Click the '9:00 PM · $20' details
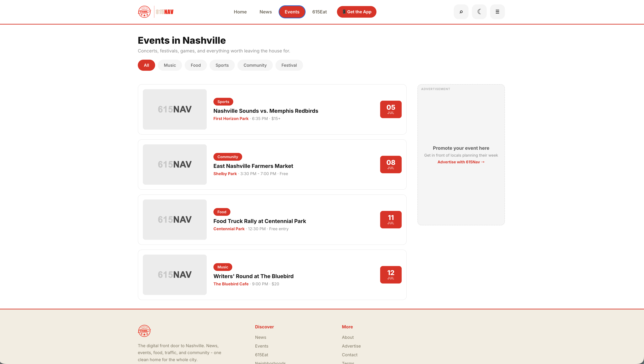The image size is (644, 364). (x=266, y=284)
